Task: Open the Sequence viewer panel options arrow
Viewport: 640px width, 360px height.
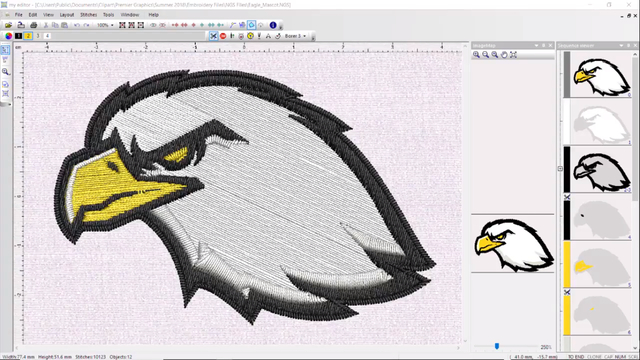Action: pos(621,45)
